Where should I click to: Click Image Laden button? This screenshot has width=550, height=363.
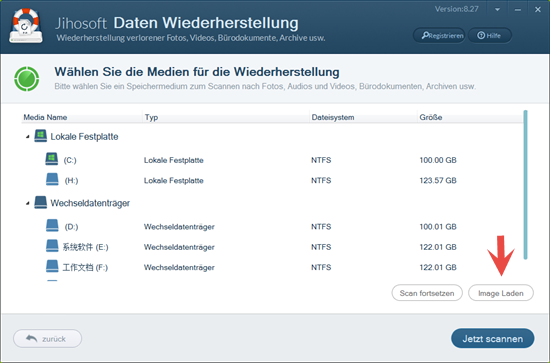pyautogui.click(x=501, y=293)
